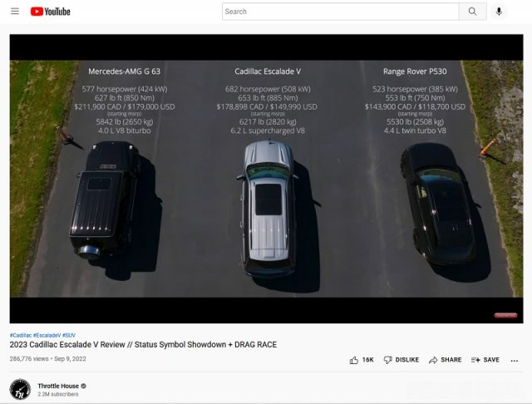Click the video title text

pos(143,345)
